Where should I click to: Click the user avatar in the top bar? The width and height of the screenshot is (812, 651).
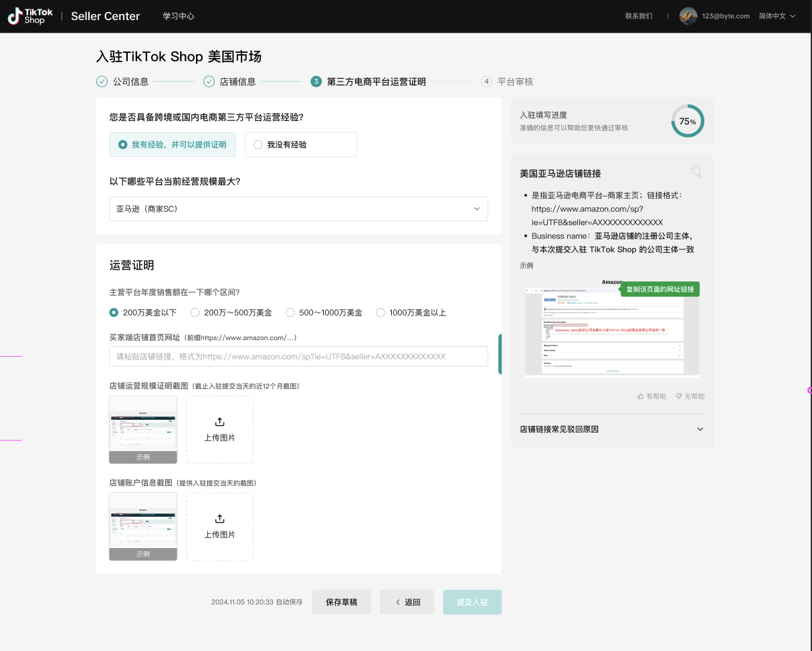click(x=688, y=15)
